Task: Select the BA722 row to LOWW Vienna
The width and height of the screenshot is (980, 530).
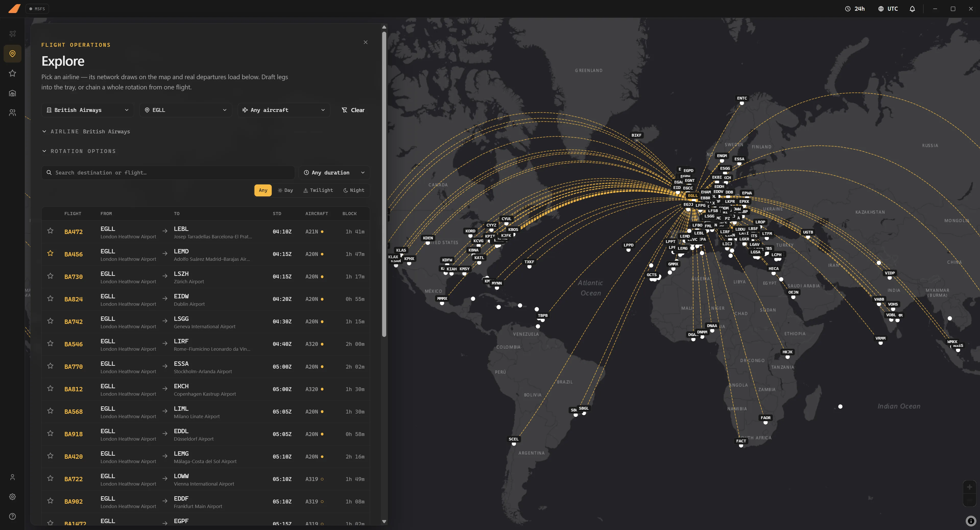Action: click(205, 479)
